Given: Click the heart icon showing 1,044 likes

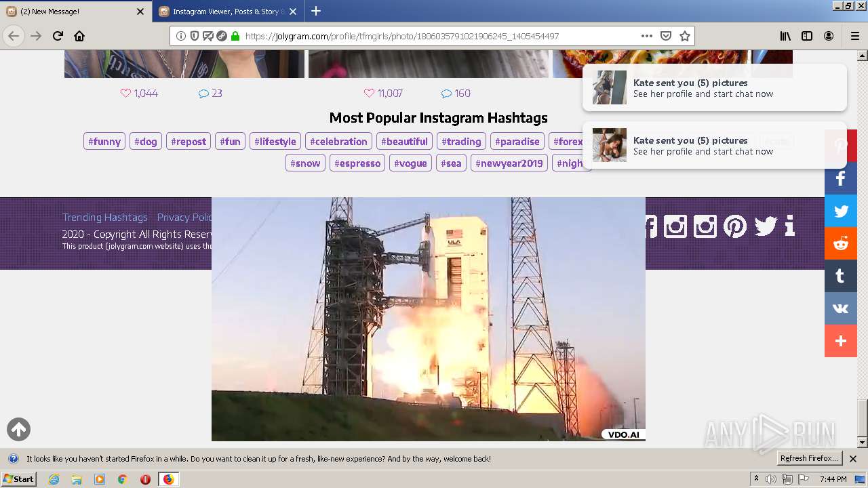Looking at the screenshot, I should click(125, 94).
